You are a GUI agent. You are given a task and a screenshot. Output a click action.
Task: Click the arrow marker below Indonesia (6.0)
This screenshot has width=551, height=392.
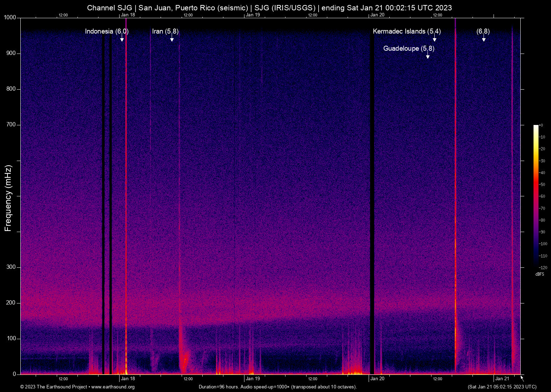(122, 38)
